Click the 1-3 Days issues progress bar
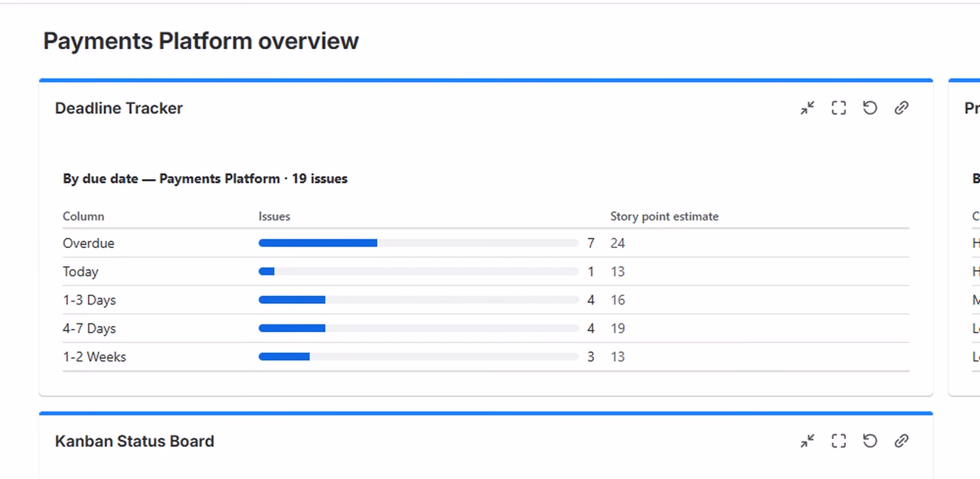The width and height of the screenshot is (980, 479). tap(419, 300)
